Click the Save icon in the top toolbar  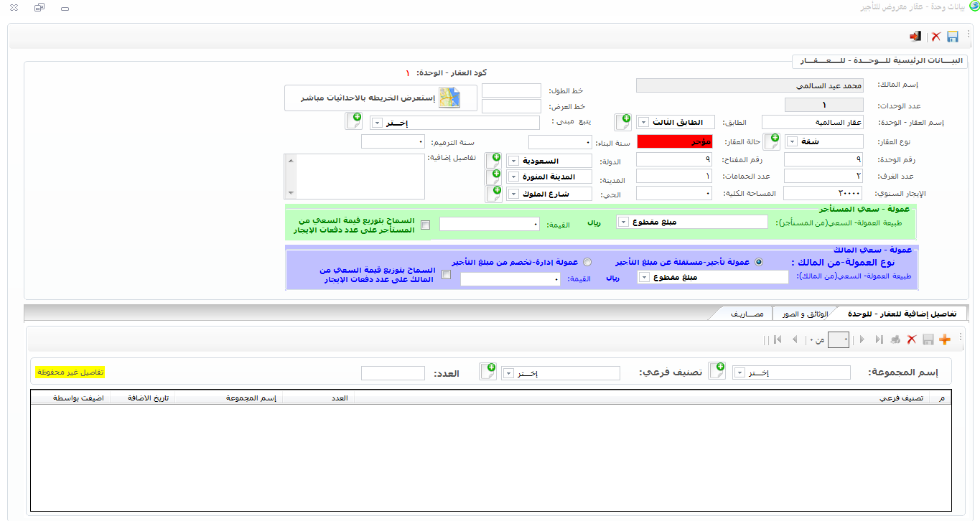point(953,37)
